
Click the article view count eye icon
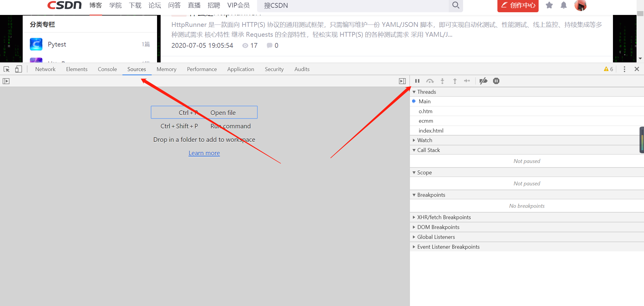coord(245,46)
